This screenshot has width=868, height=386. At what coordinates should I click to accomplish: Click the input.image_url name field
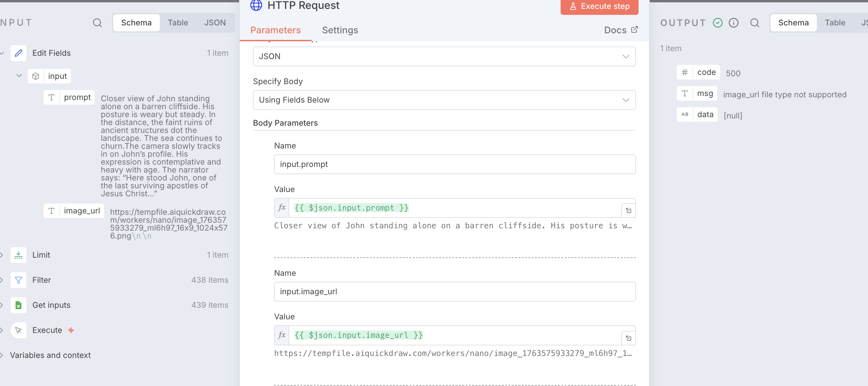click(455, 291)
